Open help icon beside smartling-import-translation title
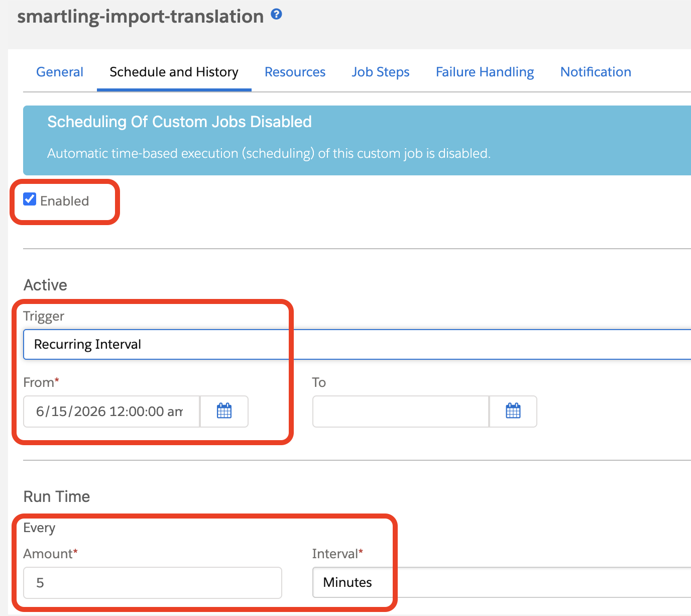Screen dimensions: 691x616 [x=276, y=14]
